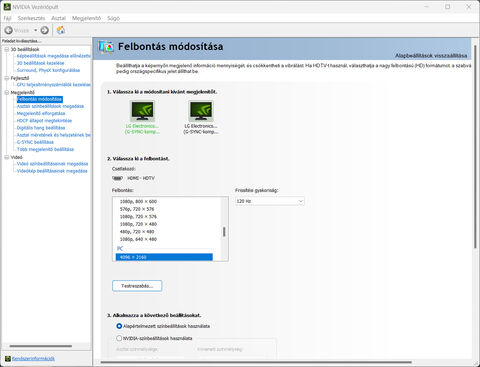Select resolution 1080p, 800 × 600
The height and width of the screenshot is (367, 480).
(x=138, y=201)
